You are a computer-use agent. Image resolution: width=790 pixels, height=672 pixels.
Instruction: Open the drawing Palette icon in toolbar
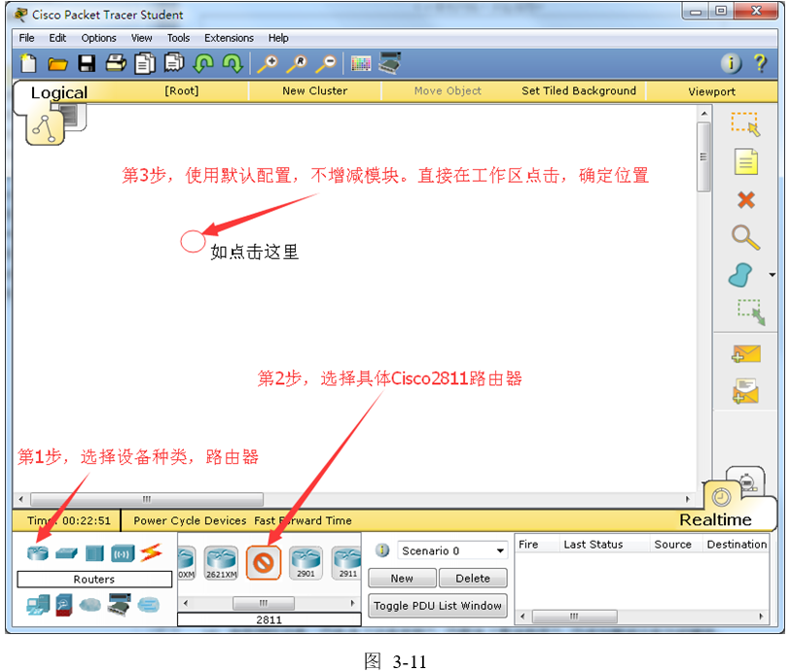[x=362, y=64]
